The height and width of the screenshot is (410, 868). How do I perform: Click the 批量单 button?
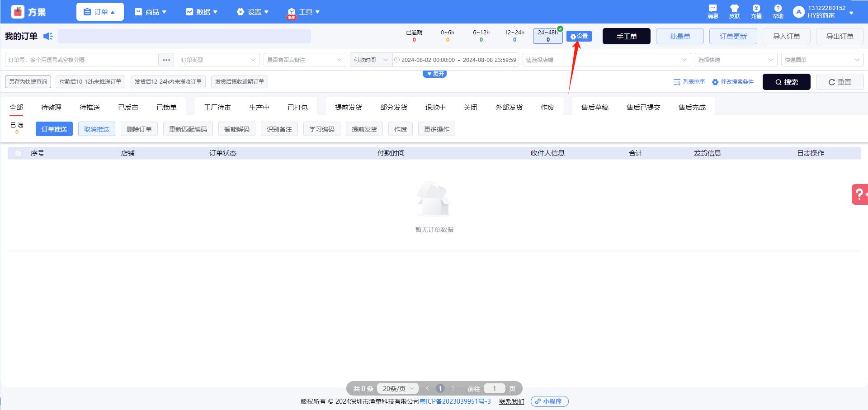point(680,36)
